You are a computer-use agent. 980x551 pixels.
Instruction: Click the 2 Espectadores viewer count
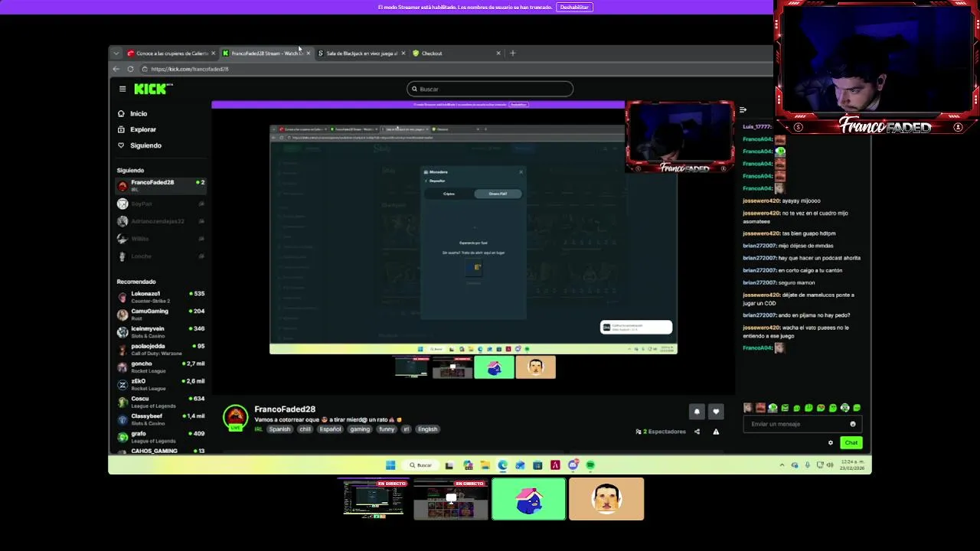coord(661,432)
